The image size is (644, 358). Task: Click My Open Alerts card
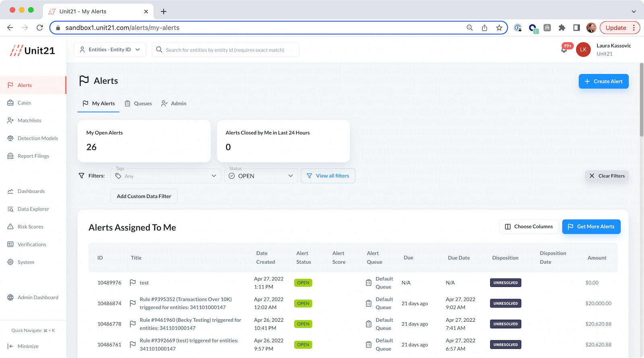[x=144, y=141]
